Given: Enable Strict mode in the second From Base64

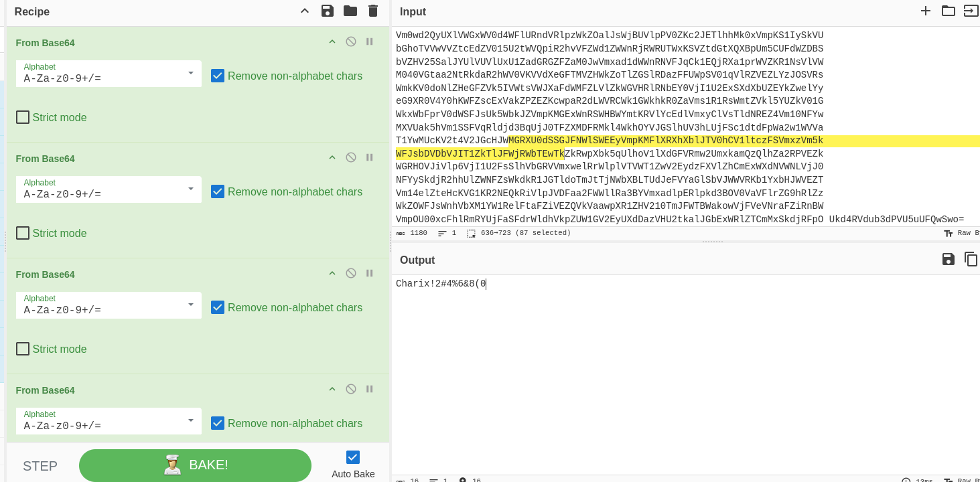Looking at the screenshot, I should pyautogui.click(x=23, y=233).
